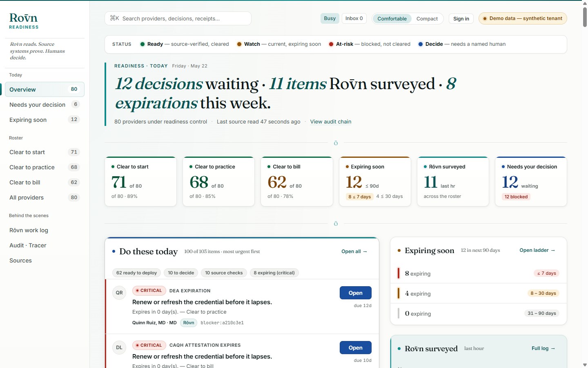Click the Critical badge on the DEA Expiration item

149,291
